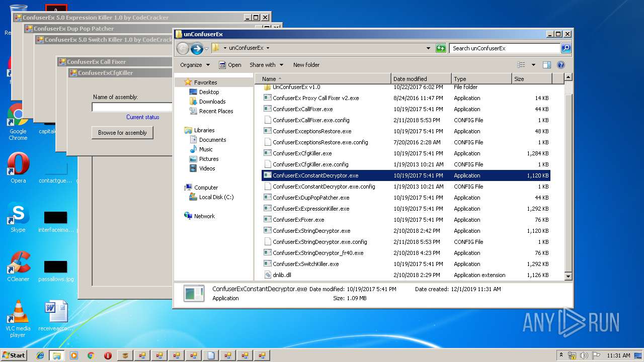644x362 pixels.
Task: Open Pictures library
Action: (x=209, y=159)
